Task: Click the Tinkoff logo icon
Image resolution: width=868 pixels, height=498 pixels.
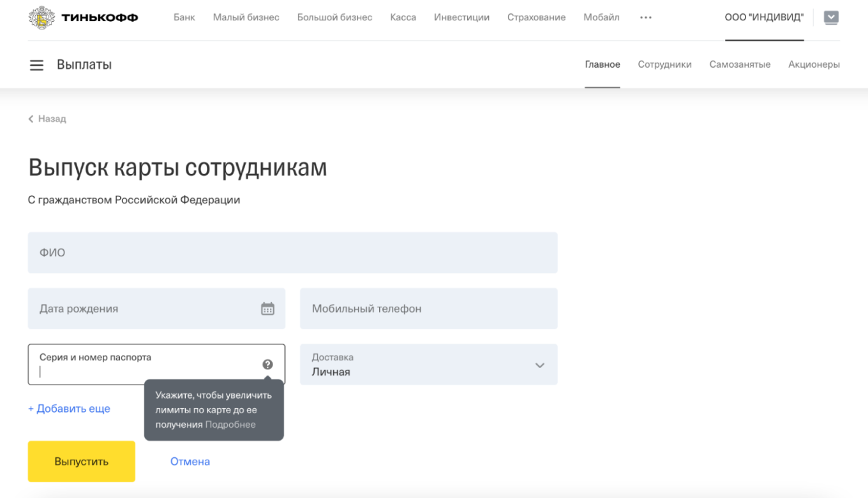Action: 43,17
